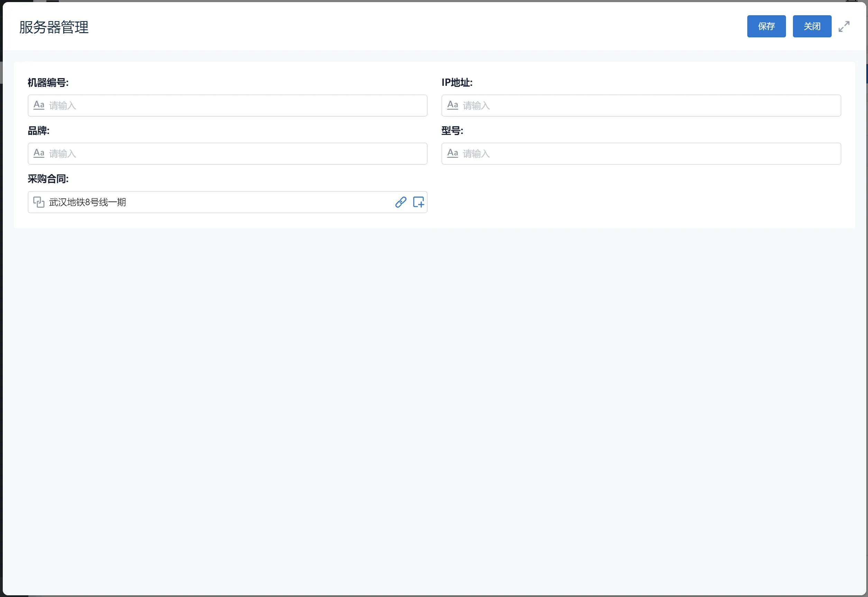Click the Aa icon in 品牌 field
The height and width of the screenshot is (597, 868).
(39, 153)
